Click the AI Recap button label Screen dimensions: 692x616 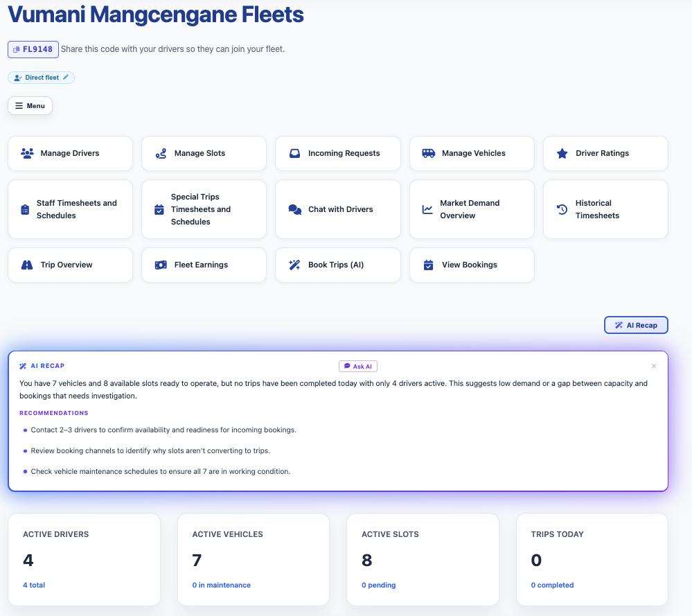pyautogui.click(x=642, y=326)
